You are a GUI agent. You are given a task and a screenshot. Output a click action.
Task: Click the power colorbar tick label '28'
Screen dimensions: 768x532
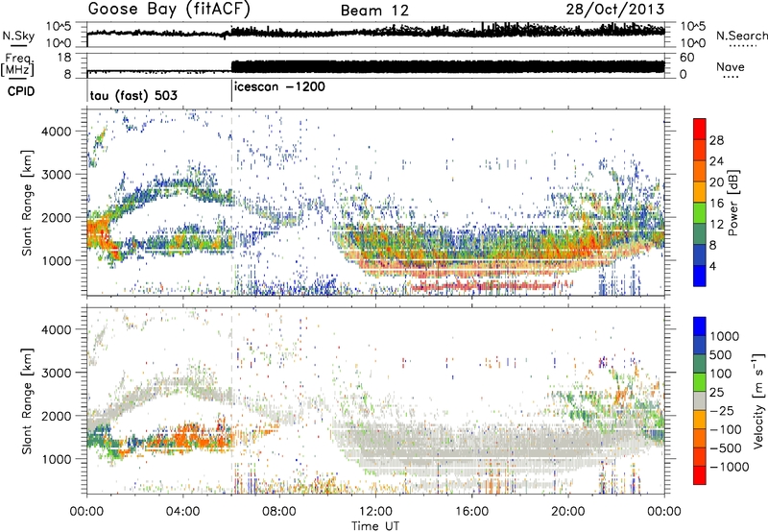tap(716, 140)
